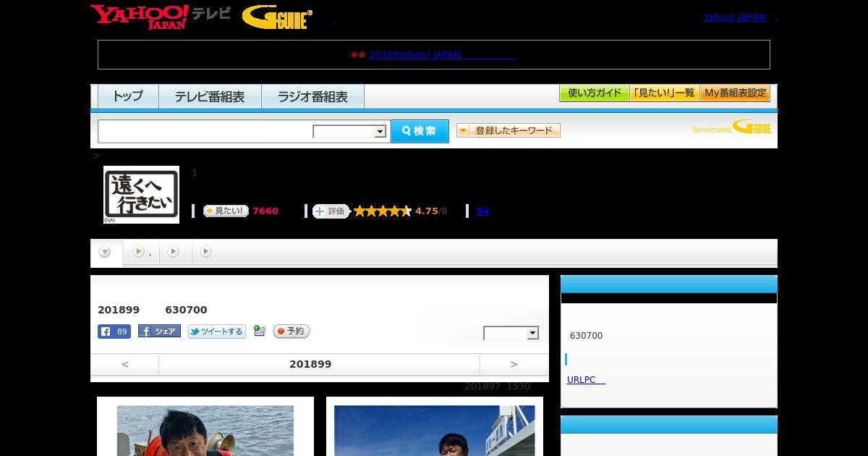Click the Facebook シェア share button
The height and width of the screenshot is (456, 868).
click(x=159, y=332)
